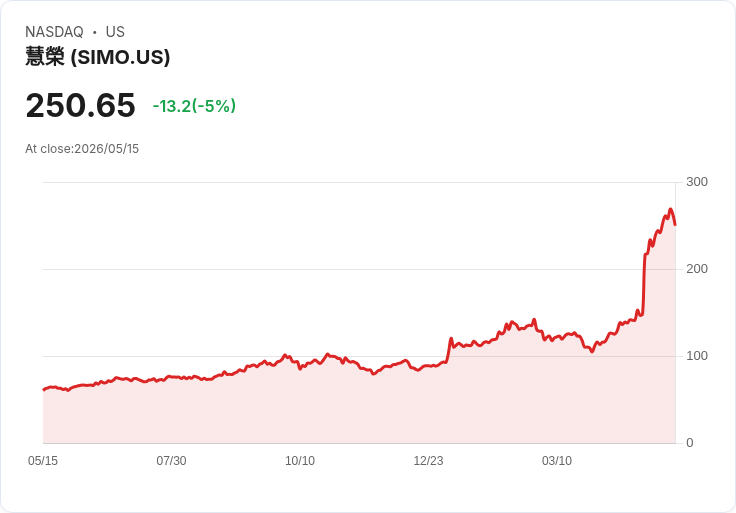Image resolution: width=736 pixels, height=513 pixels.
Task: Click the 07/30 x-axis date label
Action: [171, 461]
